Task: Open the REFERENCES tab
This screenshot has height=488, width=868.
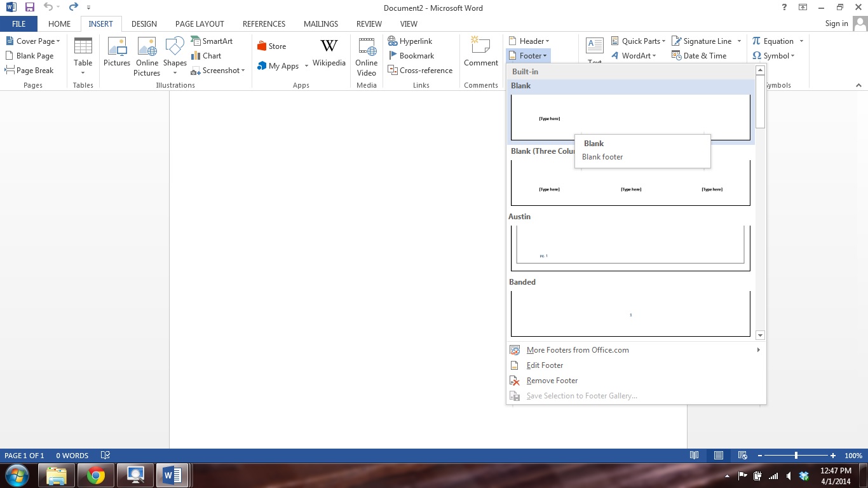Action: click(x=264, y=24)
